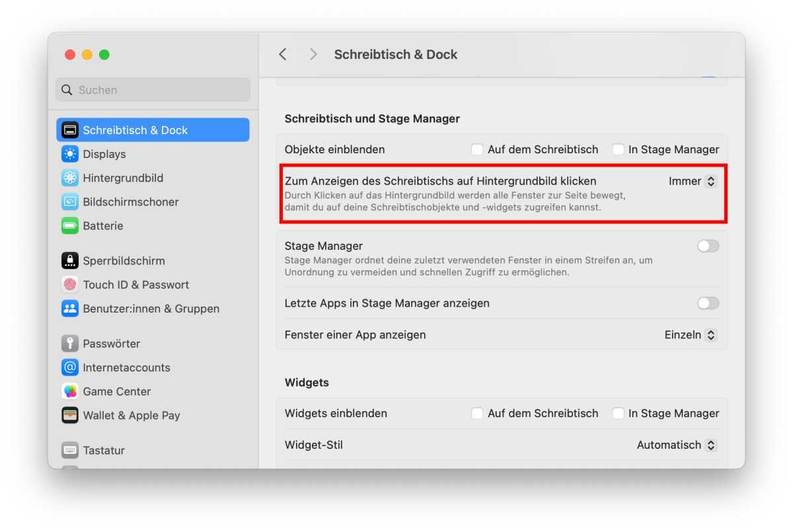
Task: Open Hintergrundbild settings icon
Action: click(70, 178)
